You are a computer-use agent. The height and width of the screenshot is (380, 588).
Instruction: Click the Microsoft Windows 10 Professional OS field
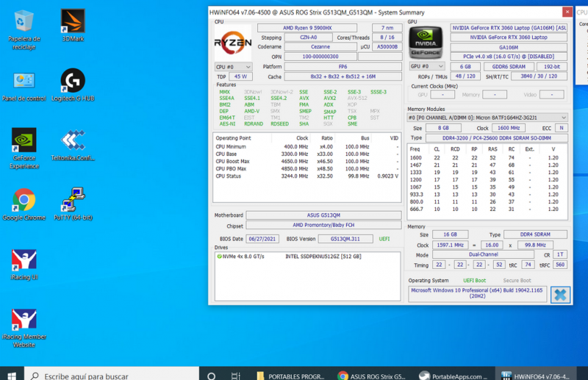click(x=477, y=293)
